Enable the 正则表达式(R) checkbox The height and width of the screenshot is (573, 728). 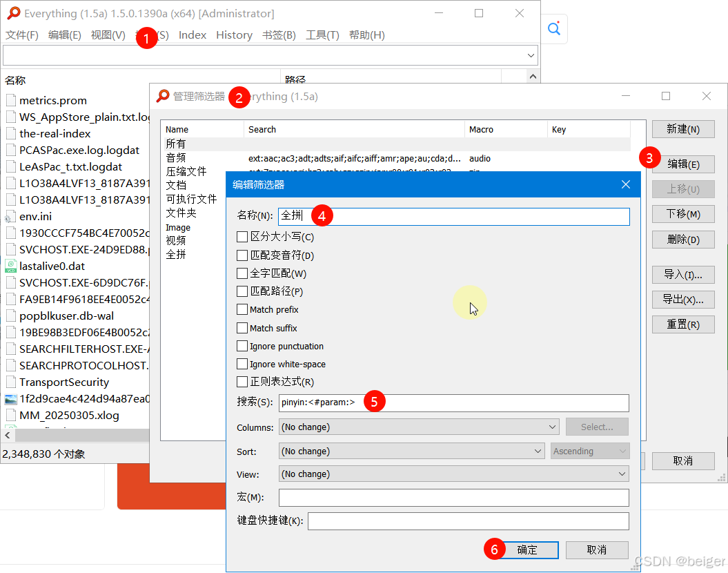[242, 382]
